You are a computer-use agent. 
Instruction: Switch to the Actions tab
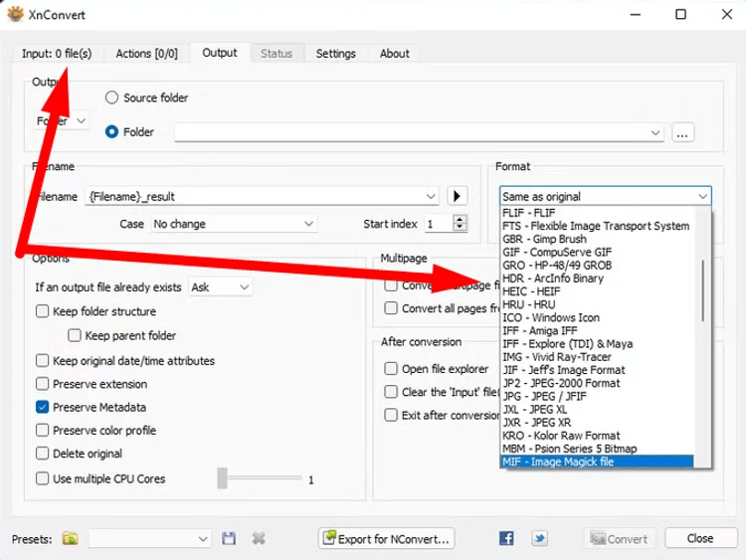[x=146, y=54]
